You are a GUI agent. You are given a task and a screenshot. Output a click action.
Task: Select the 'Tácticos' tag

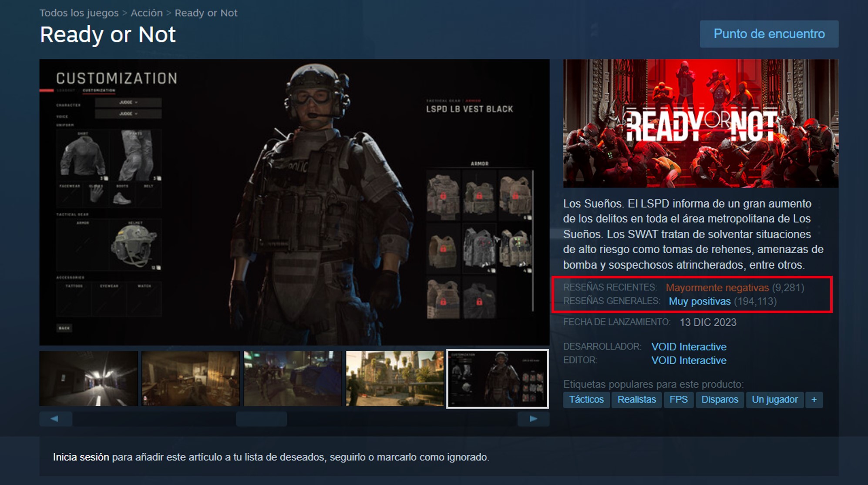point(586,399)
